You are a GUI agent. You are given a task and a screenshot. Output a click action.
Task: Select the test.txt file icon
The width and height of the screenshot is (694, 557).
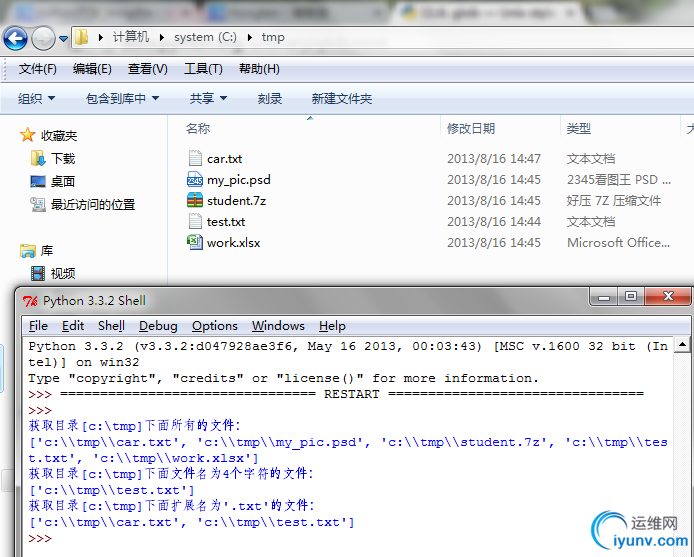click(195, 221)
